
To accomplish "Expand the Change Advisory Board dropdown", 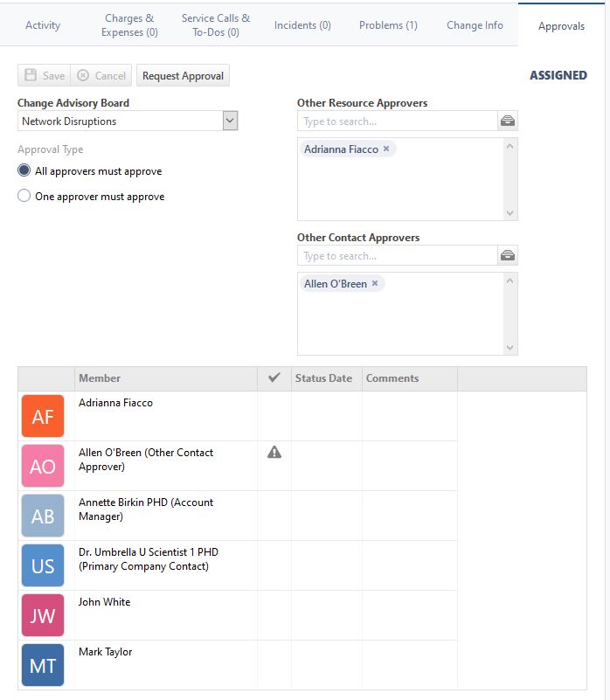I will pos(230,121).
